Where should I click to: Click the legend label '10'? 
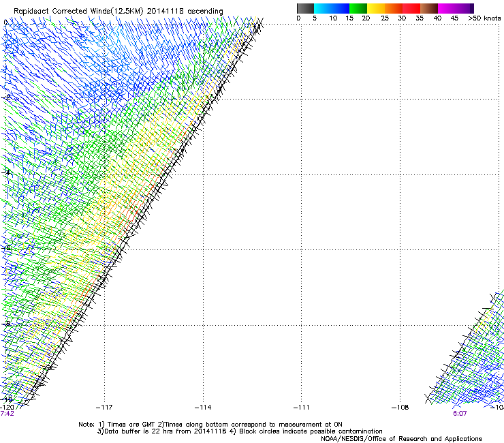tap(333, 18)
